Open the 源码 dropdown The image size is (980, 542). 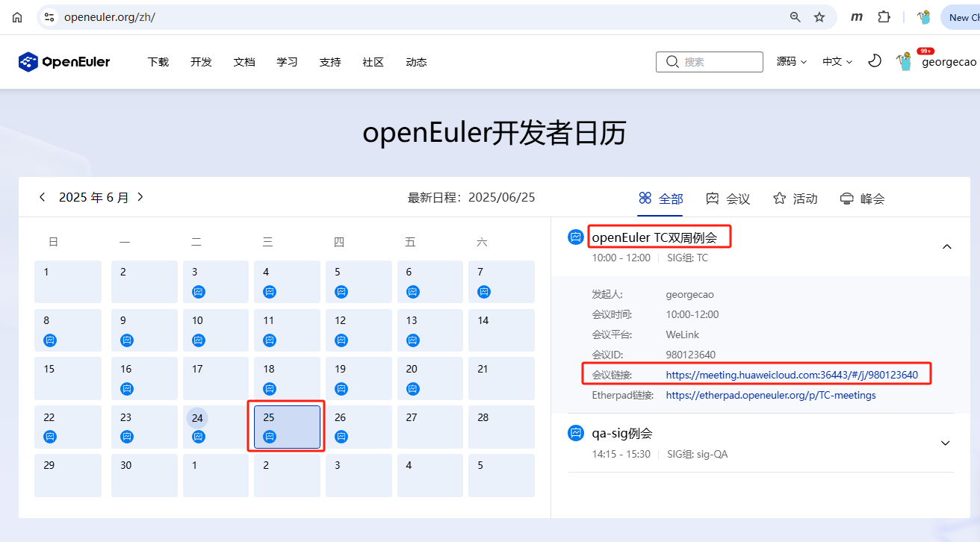(x=791, y=62)
